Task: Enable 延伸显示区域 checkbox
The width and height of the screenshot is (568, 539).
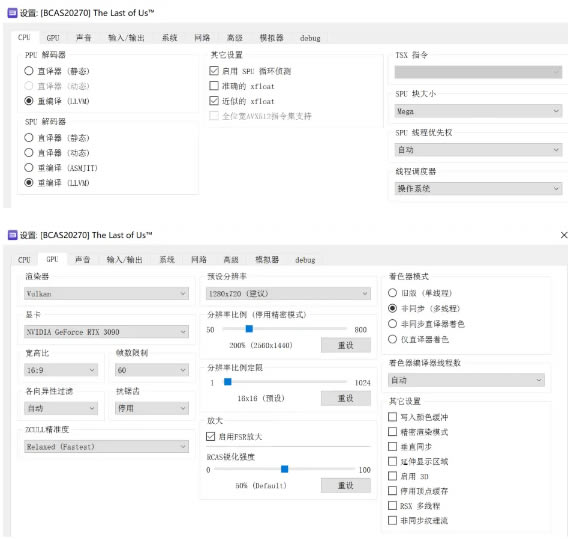Action: [x=392, y=461]
